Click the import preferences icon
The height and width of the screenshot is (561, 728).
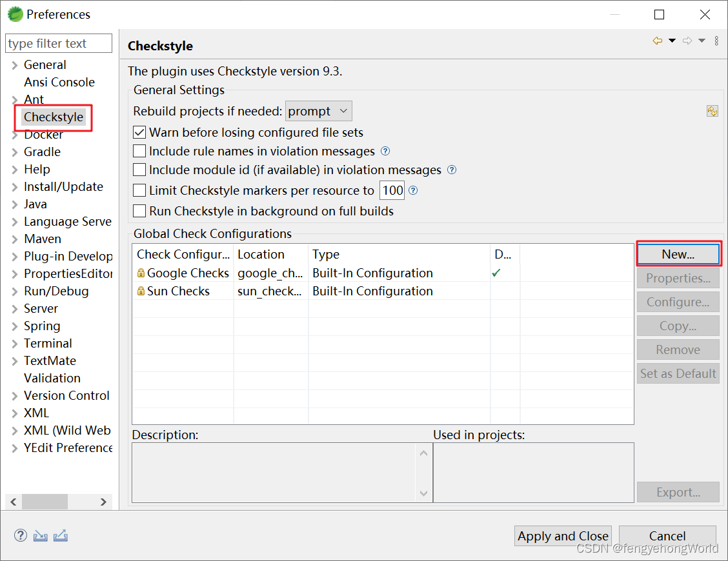(x=41, y=536)
